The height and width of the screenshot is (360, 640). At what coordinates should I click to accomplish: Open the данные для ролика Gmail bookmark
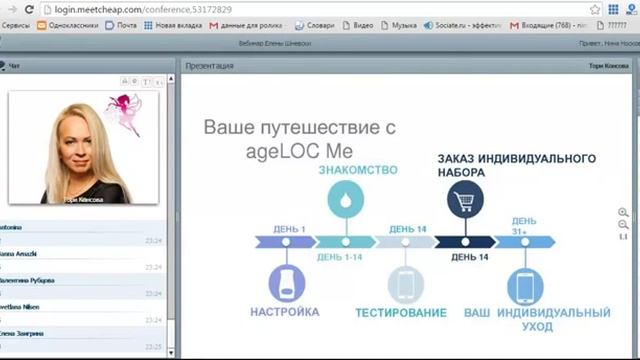click(x=246, y=25)
